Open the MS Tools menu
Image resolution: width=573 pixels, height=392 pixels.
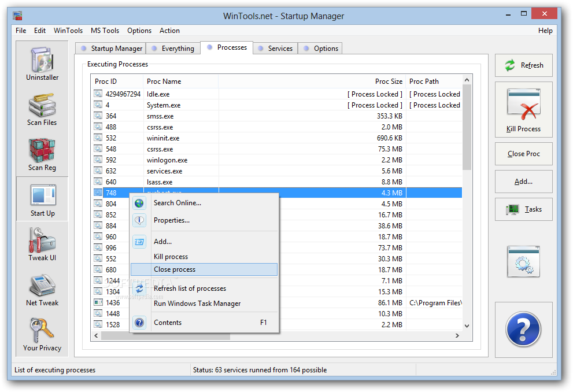(105, 31)
